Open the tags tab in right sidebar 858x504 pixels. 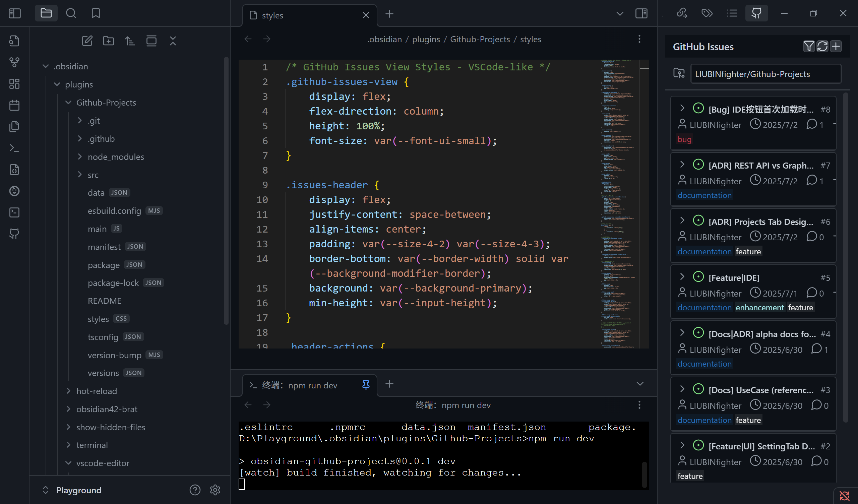point(707,13)
